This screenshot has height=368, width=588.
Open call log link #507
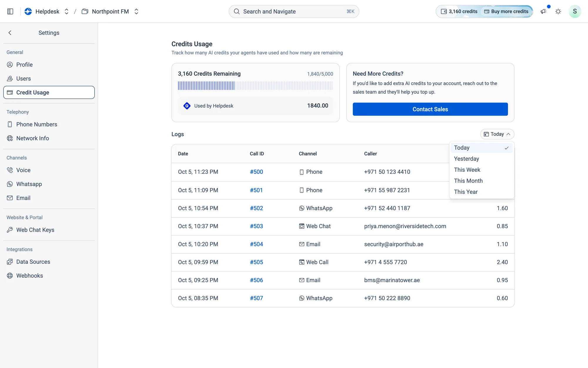pyautogui.click(x=256, y=298)
